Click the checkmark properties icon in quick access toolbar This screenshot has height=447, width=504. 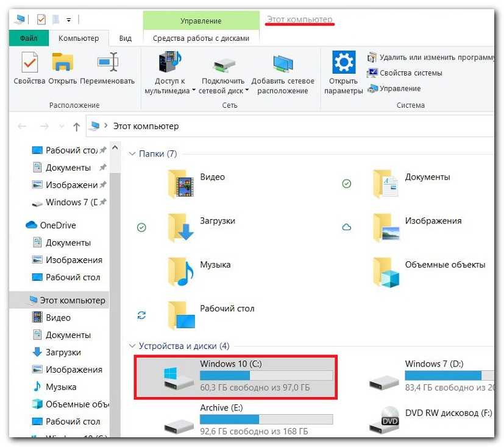41,19
